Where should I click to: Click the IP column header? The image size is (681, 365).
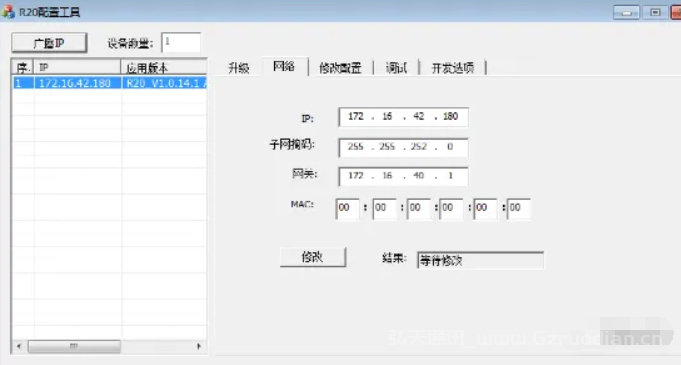(77, 67)
